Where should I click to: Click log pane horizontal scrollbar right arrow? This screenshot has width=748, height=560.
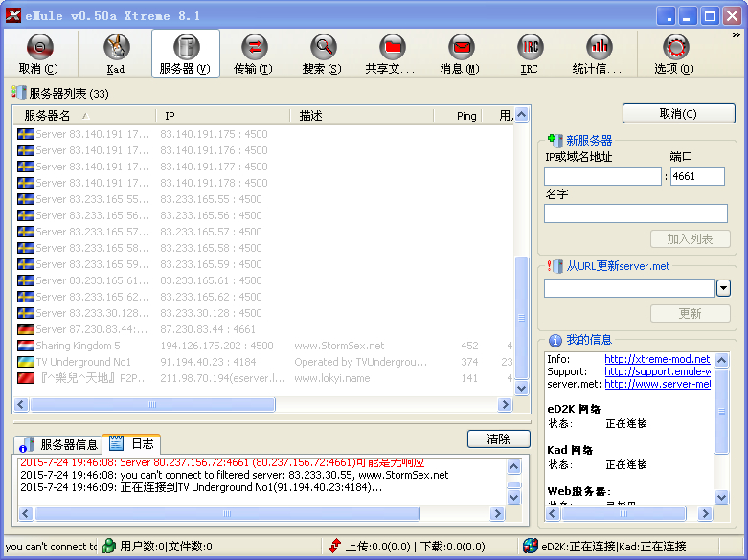(x=498, y=513)
